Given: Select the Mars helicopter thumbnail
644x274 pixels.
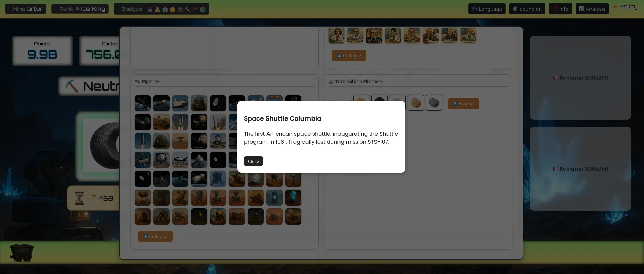Looking at the screenshot, I should point(180,141).
